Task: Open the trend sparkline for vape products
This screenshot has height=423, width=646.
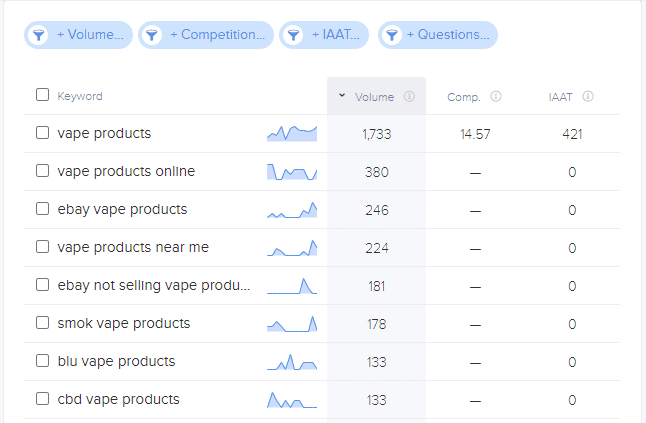Action: click(292, 133)
